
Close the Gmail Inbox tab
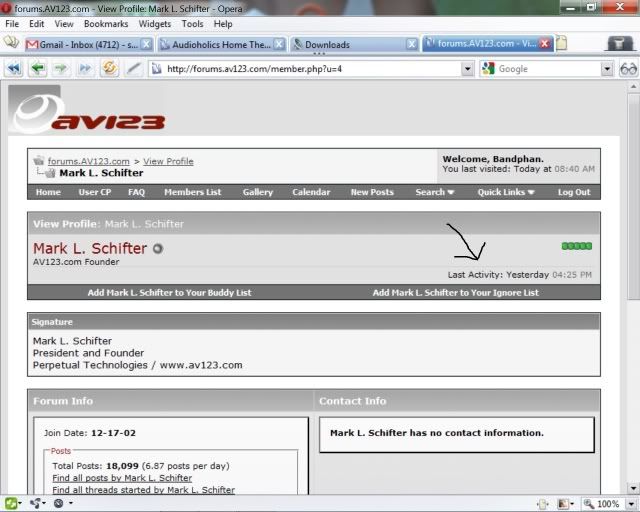(x=146, y=44)
